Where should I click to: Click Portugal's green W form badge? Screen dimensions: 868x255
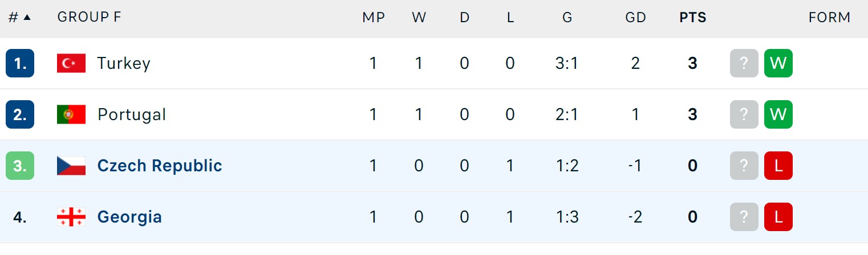778,114
